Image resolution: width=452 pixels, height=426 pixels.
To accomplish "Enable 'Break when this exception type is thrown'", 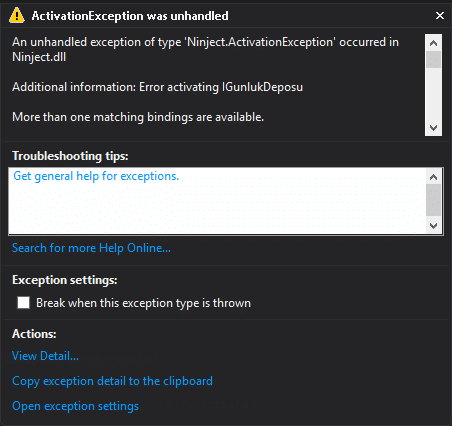I will coord(23,303).
